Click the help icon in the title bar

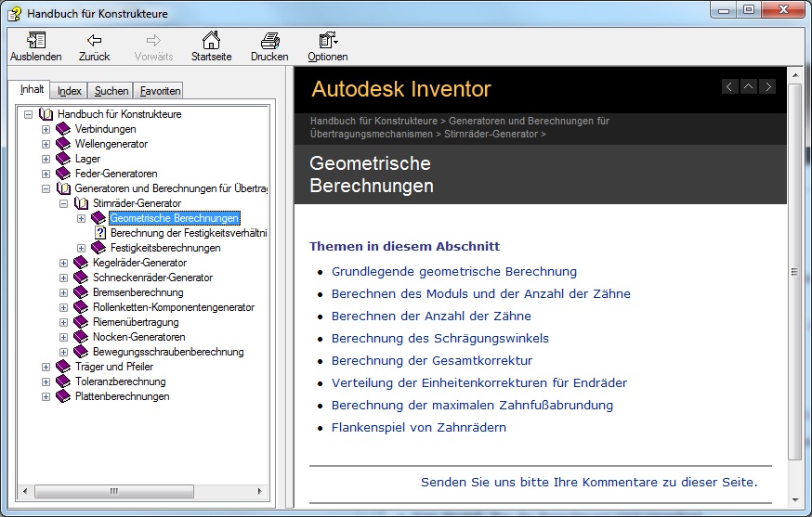[x=14, y=13]
